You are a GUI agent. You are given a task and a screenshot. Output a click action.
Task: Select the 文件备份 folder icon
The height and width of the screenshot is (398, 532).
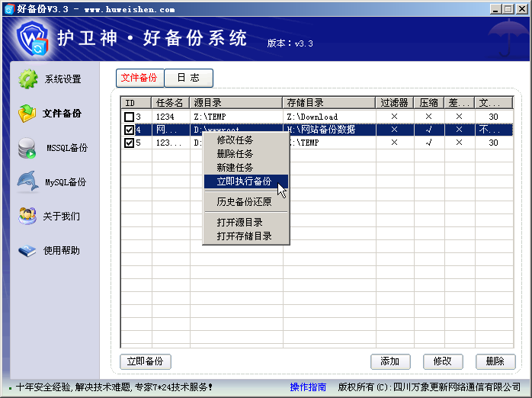click(x=27, y=114)
